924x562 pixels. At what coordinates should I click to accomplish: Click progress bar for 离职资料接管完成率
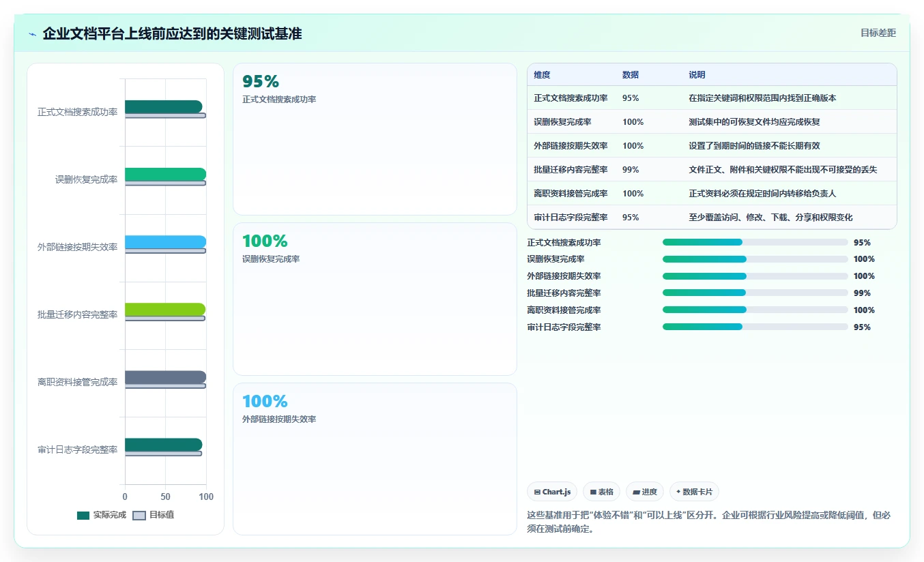(x=755, y=310)
